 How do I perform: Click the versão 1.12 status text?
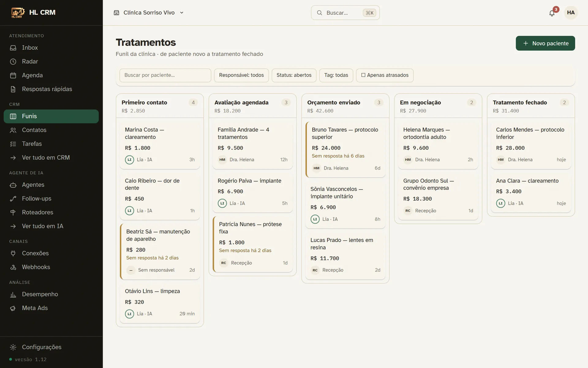[31, 359]
